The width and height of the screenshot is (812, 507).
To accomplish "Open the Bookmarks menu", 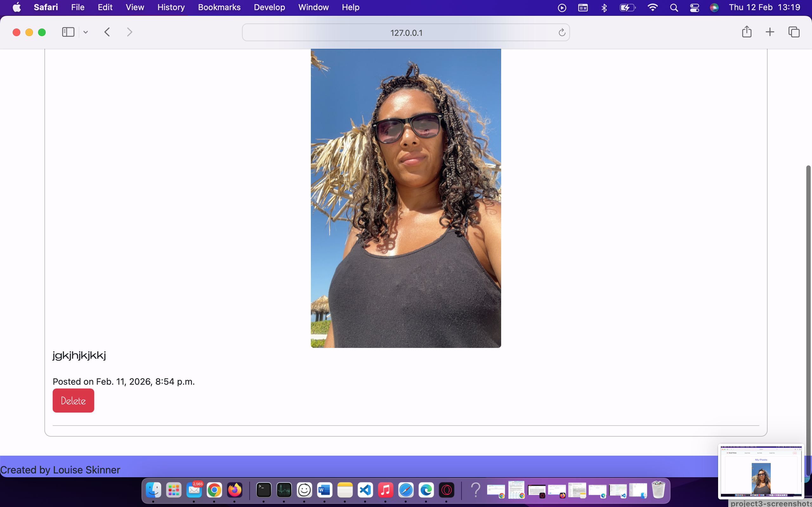I will tap(219, 7).
